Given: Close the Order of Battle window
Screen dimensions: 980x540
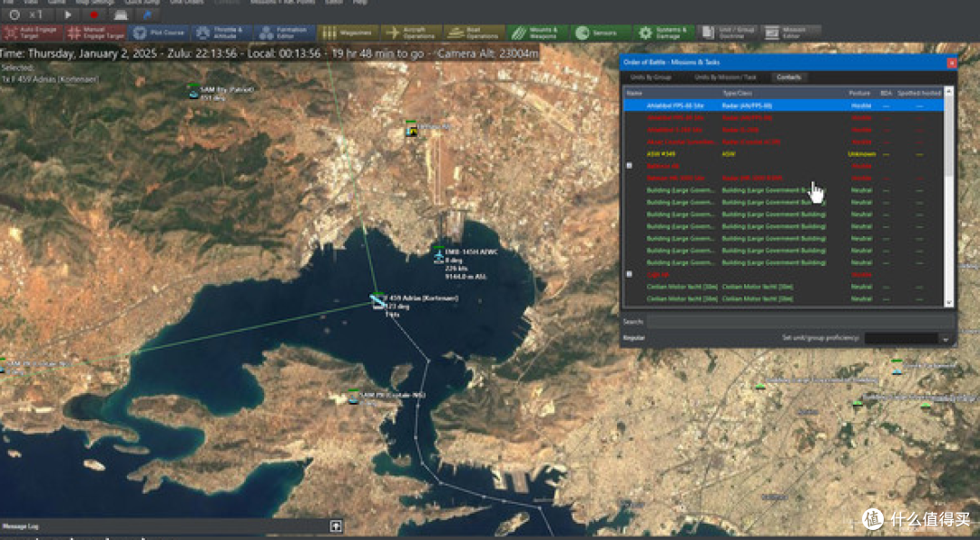Looking at the screenshot, I should (x=951, y=63).
